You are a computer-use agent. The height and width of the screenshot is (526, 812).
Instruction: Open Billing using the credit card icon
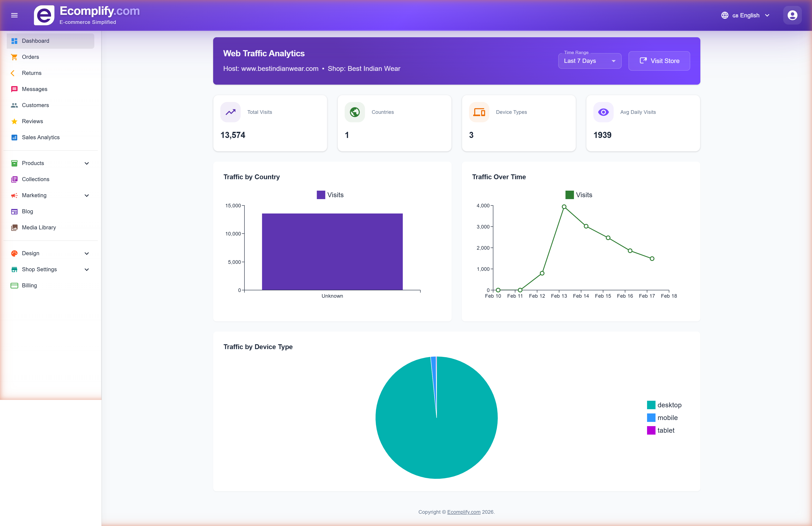pos(14,285)
